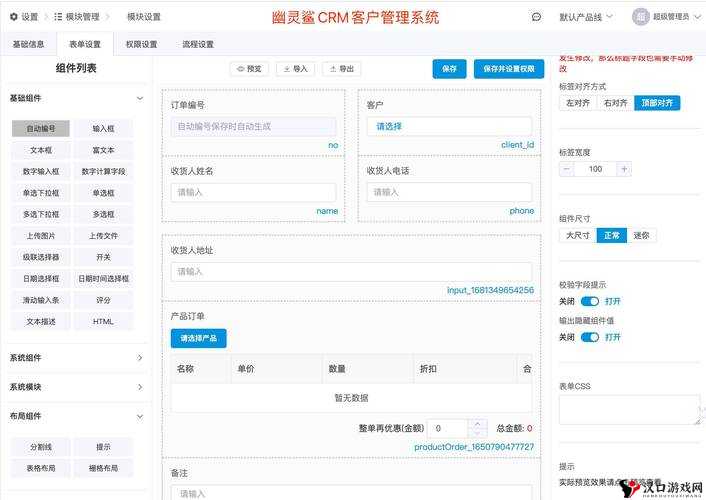Select the 文本描述 component
The width and height of the screenshot is (706, 500).
pos(41,322)
